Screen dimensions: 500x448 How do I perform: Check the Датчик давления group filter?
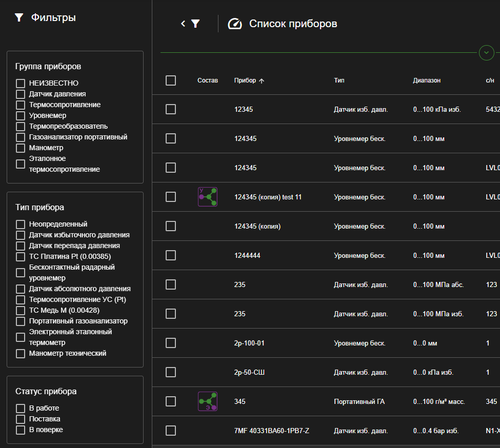[21, 94]
